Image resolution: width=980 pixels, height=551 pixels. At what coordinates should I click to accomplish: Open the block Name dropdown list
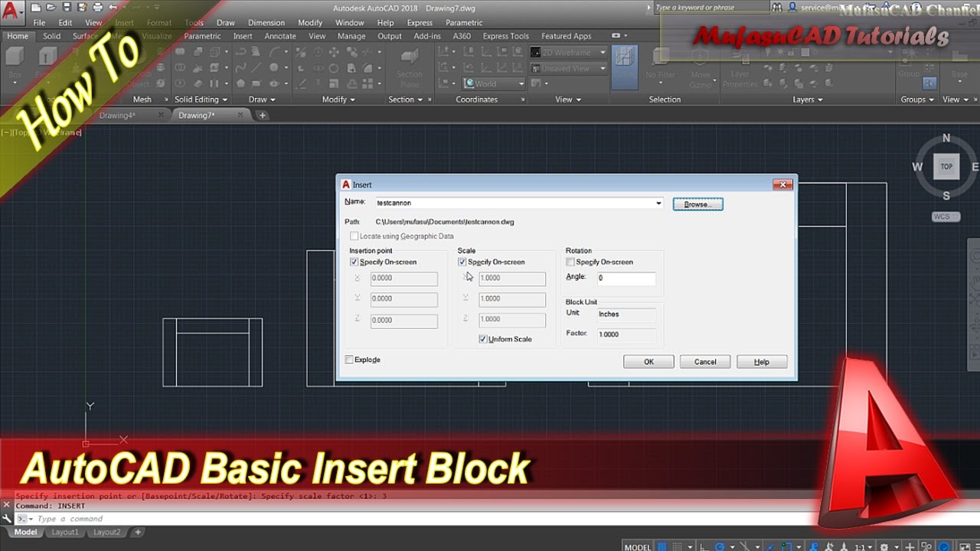point(658,203)
